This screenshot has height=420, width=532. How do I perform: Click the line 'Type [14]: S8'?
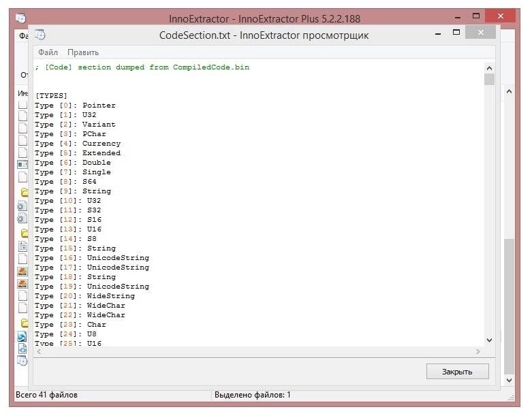coord(65,238)
